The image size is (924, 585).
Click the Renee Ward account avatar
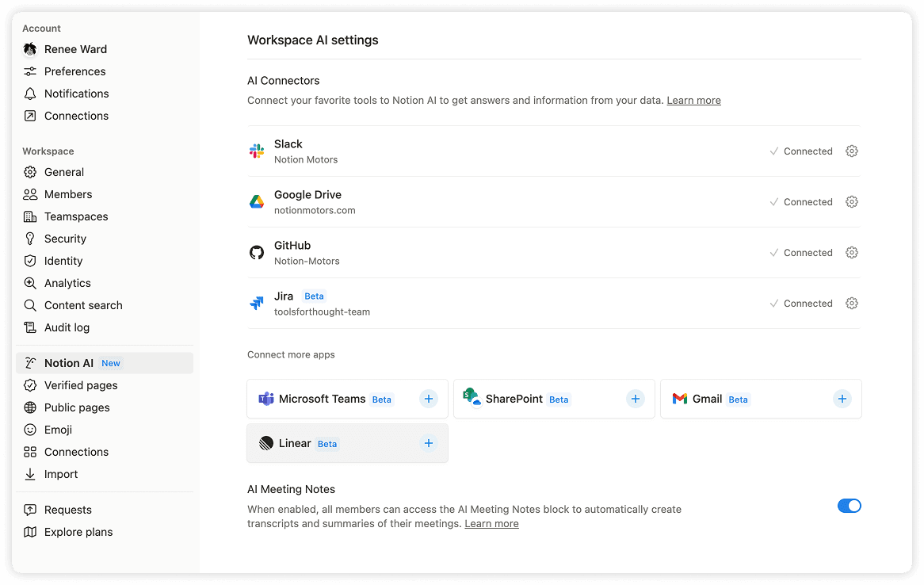point(29,49)
